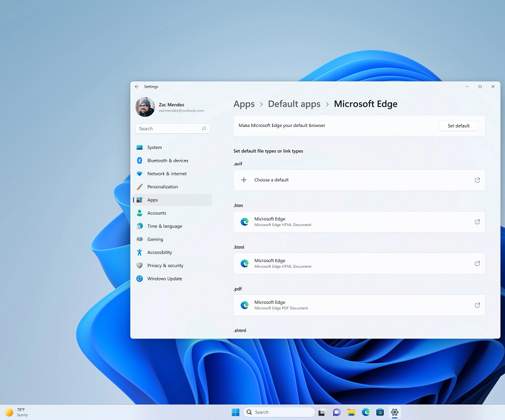Click the Gaming controller icon
This screenshot has width=505, height=420.
coord(140,239)
